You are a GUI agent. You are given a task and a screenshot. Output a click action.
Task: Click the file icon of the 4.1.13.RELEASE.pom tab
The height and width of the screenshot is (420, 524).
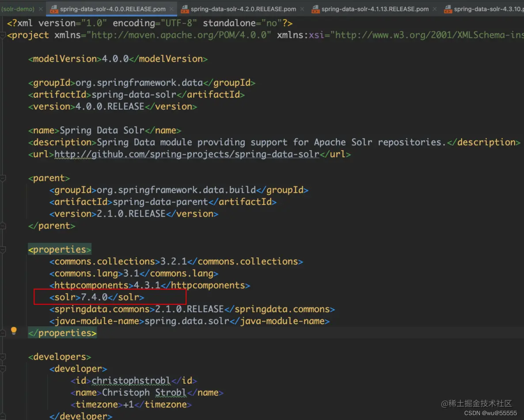tap(315, 9)
